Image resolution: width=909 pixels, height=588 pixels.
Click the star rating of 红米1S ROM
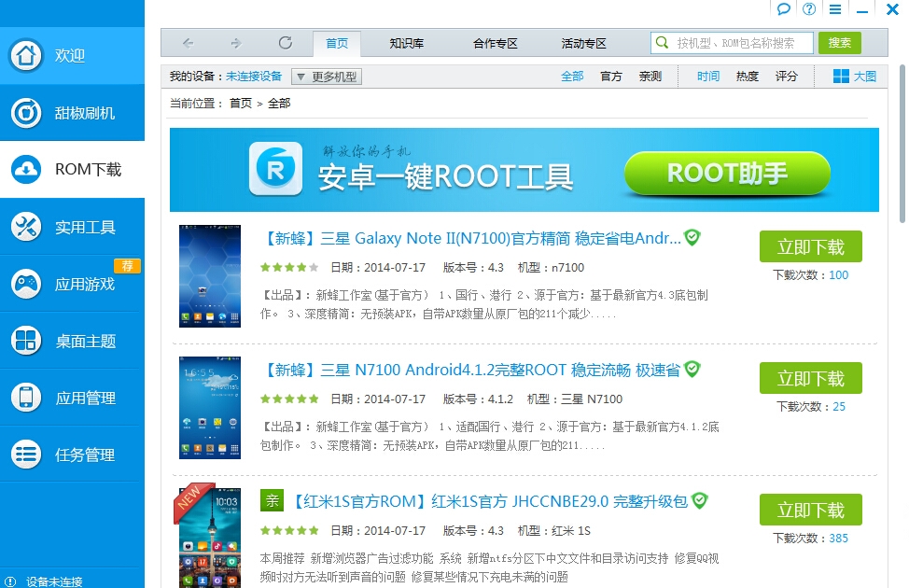point(289,530)
